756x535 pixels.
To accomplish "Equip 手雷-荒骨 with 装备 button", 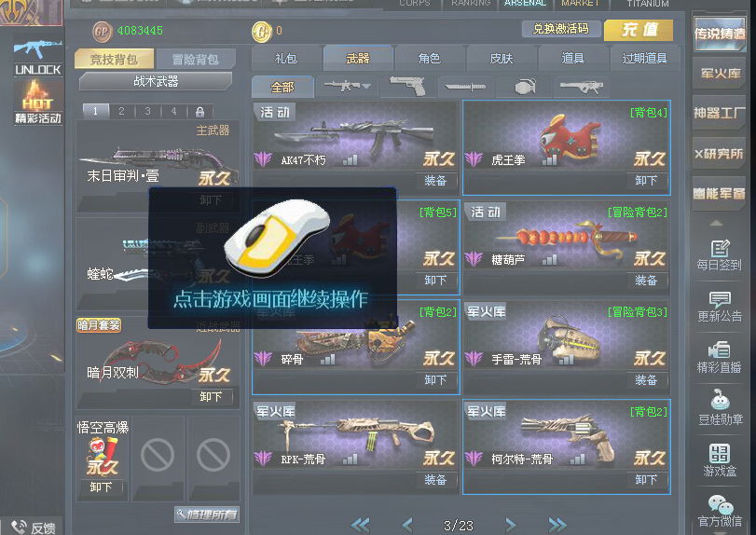I will click(646, 380).
